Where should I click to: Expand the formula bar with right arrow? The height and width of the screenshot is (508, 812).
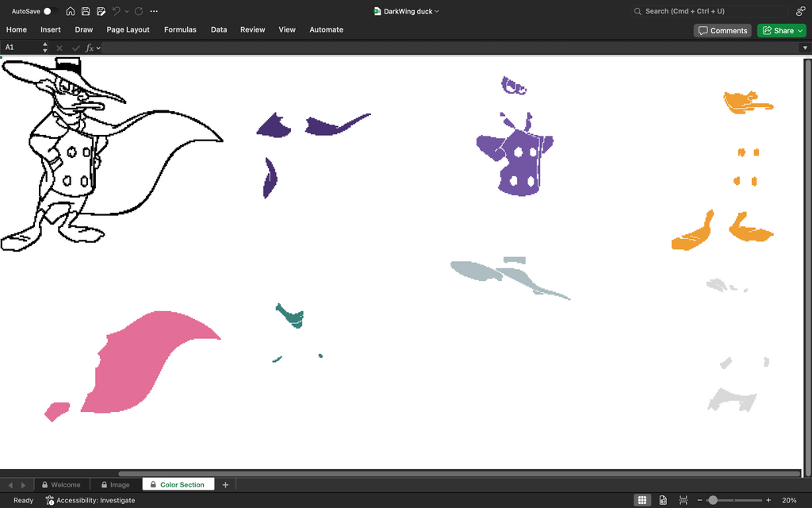(805, 48)
